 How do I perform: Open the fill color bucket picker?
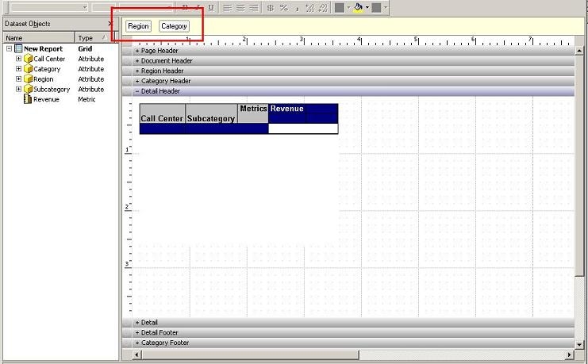pyautogui.click(x=358, y=7)
